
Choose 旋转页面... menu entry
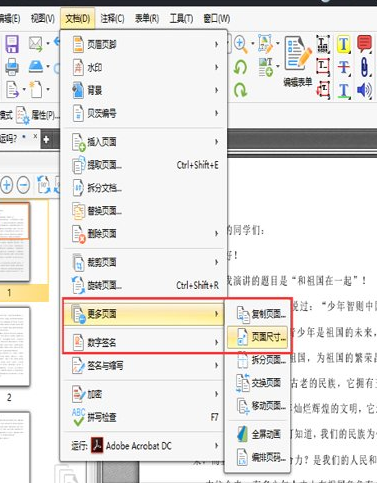[145, 285]
